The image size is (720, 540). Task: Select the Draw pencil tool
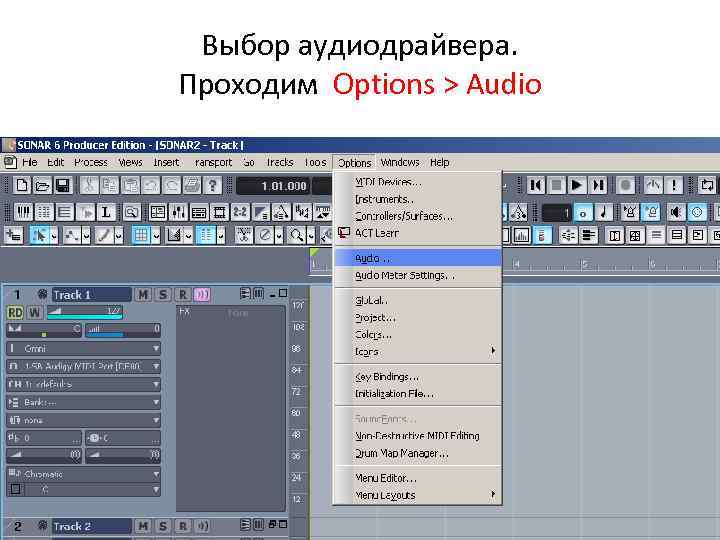(x=104, y=235)
